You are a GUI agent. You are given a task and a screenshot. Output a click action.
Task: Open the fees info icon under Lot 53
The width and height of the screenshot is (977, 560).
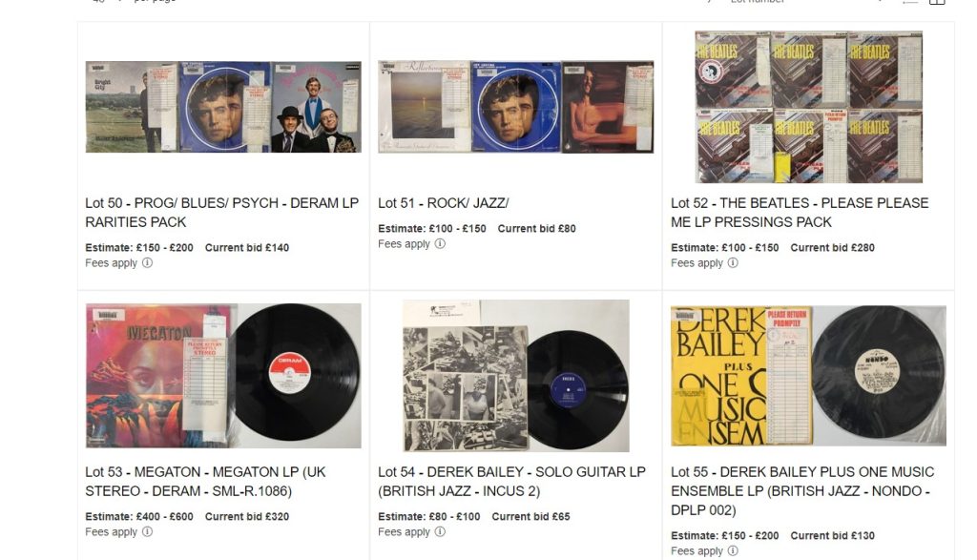coord(147,532)
